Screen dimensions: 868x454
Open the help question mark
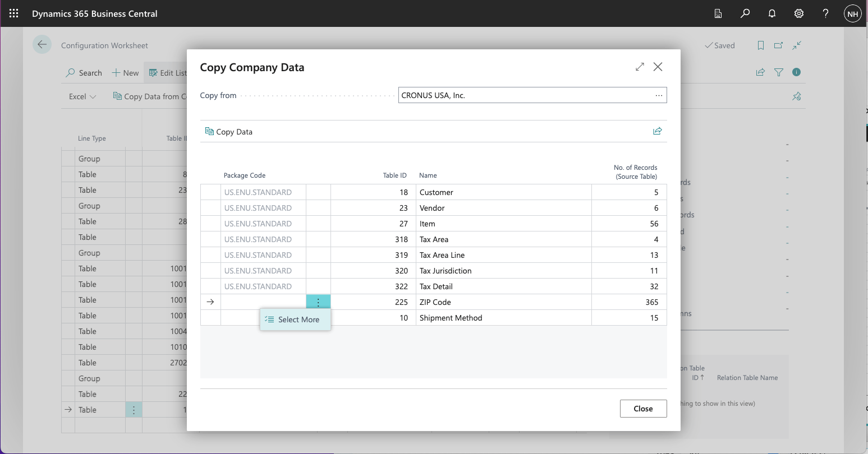pyautogui.click(x=825, y=13)
